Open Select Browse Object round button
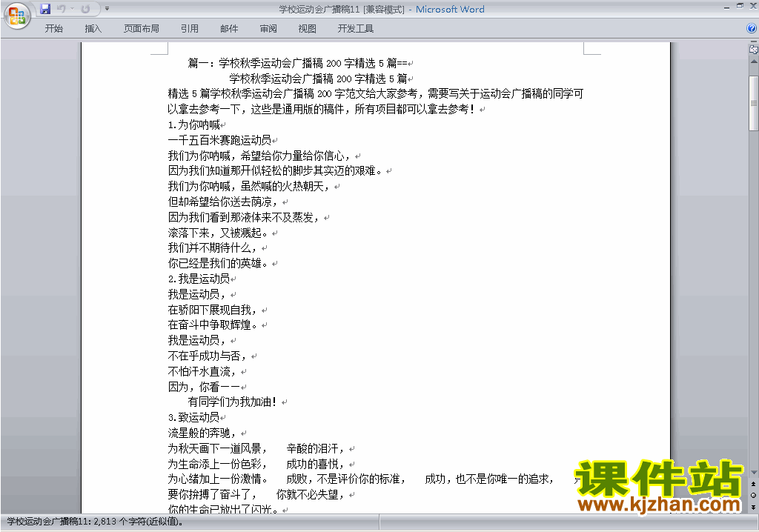The image size is (759, 532). [x=753, y=495]
